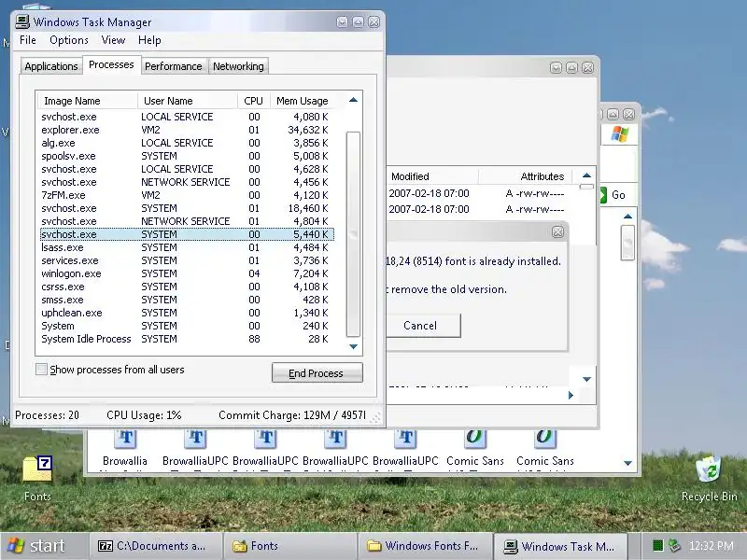Click the network connection tray icon
Image resolution: width=747 pixels, height=560 pixels.
pos(674,546)
